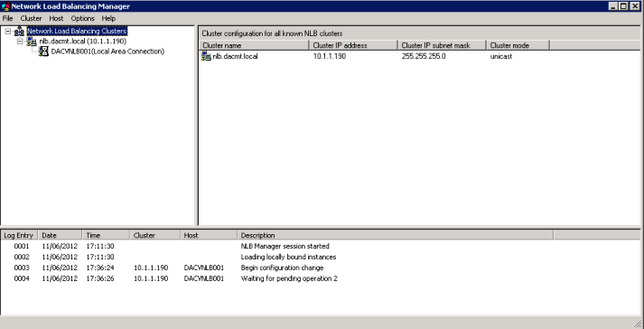This screenshot has height=329, width=644.
Task: Select log entry 0004
Action: [x=22, y=278]
